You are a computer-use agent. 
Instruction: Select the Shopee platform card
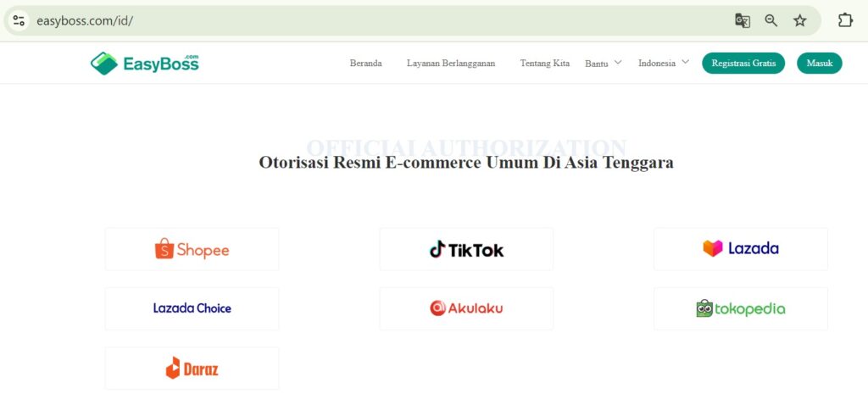tap(192, 249)
